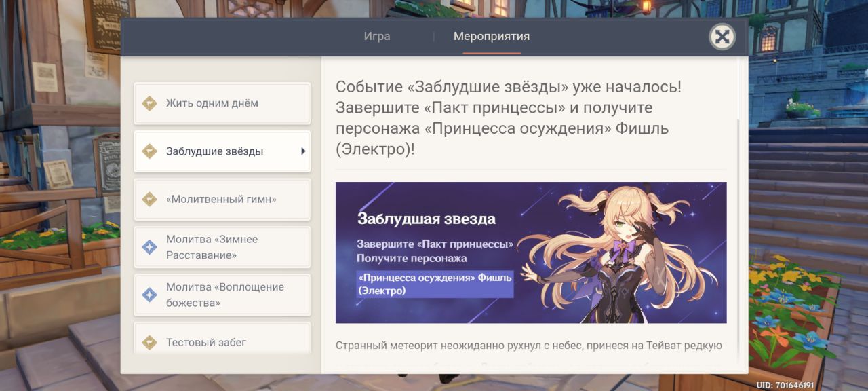This screenshot has width=868, height=391.
Task: Click the paragraph starting «Странный метеорит неожиданно рухнул»
Action: coord(529,346)
